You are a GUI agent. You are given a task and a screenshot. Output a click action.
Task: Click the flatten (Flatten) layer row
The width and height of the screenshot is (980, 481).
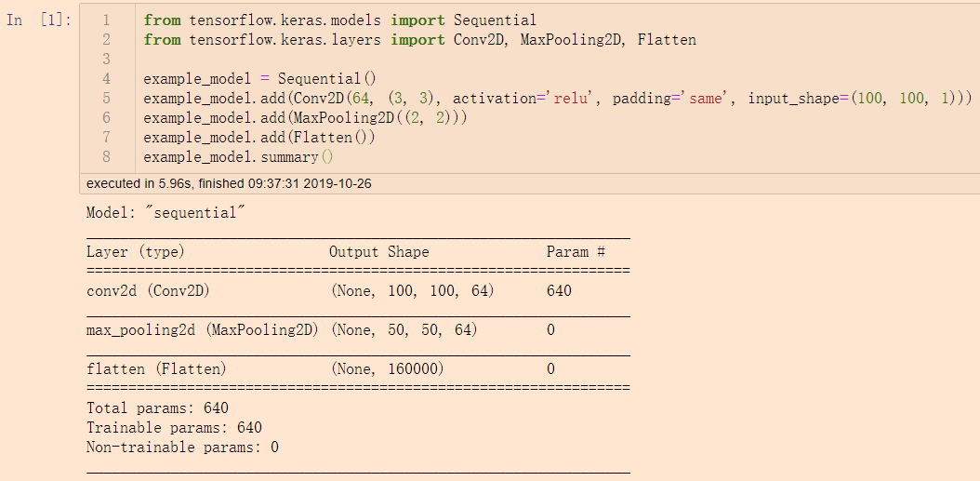156,369
